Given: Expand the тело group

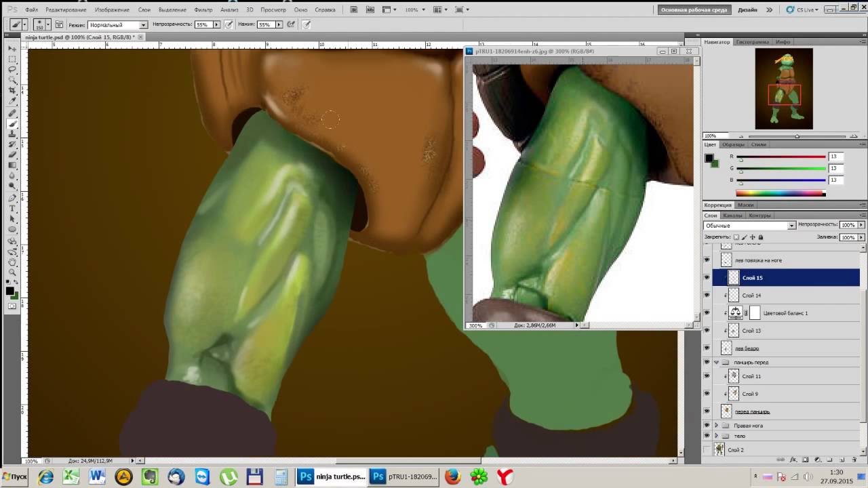Looking at the screenshot, I should point(716,436).
